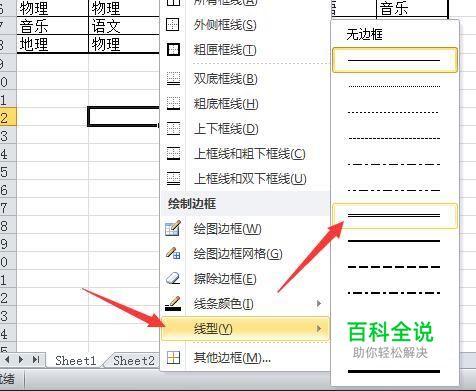The image size is (476, 391).
Task: Choose fine dotted line style
Action: pyautogui.click(x=395, y=86)
